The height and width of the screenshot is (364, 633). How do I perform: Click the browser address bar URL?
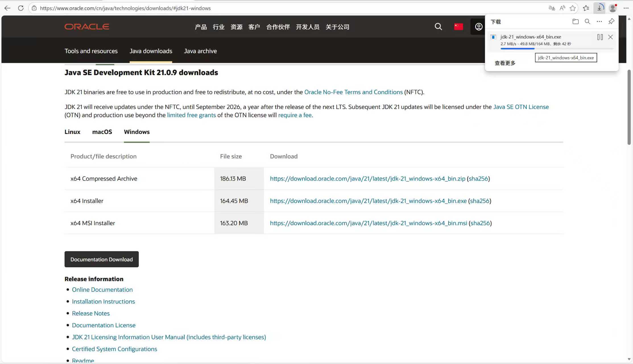pos(125,8)
